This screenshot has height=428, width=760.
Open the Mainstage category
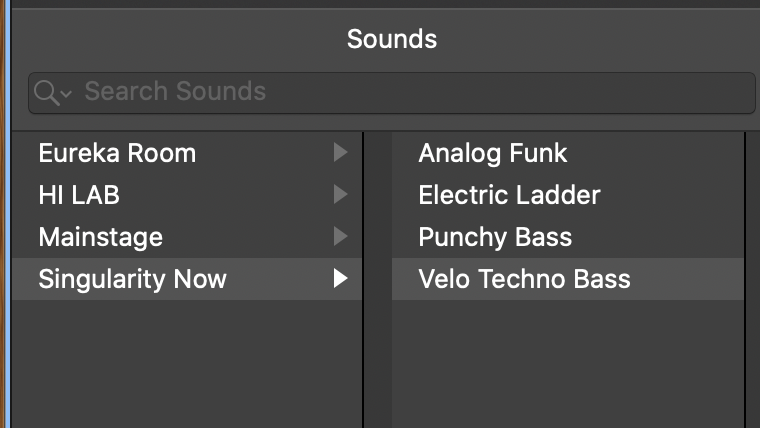[100, 237]
